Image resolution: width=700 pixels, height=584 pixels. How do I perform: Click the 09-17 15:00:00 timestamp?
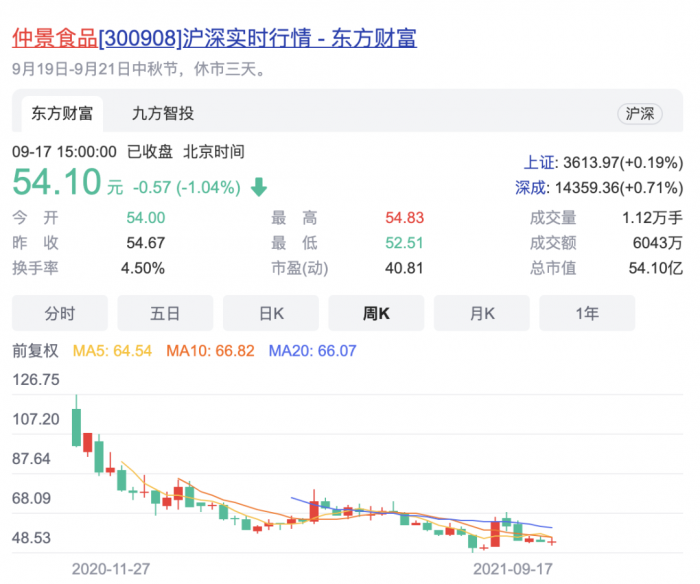click(x=64, y=152)
